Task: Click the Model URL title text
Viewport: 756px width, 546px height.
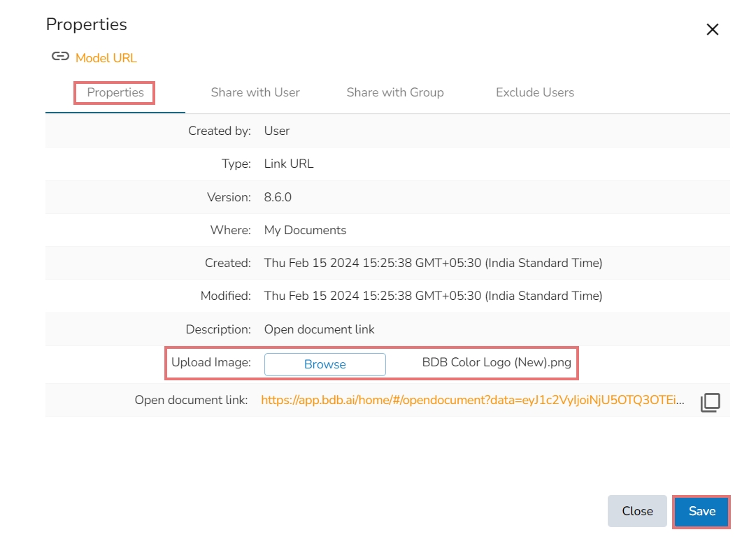Action: pyautogui.click(x=106, y=58)
